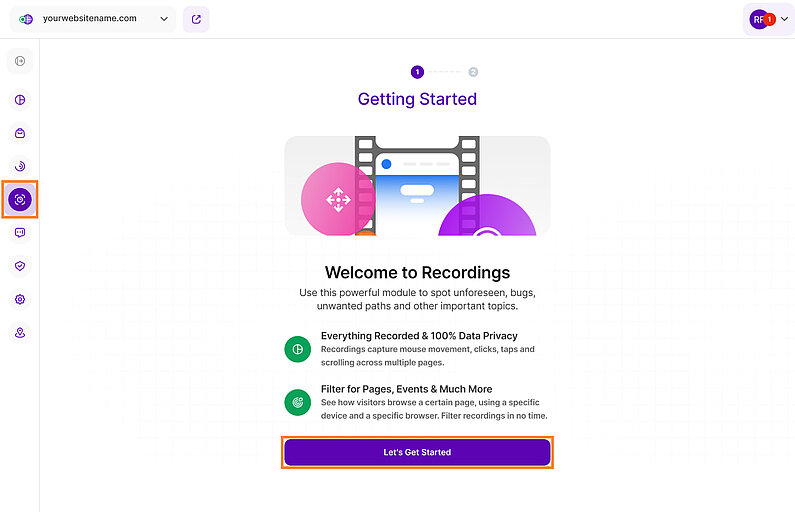Click the Getting Started heading
This screenshot has width=795, height=512.
tap(417, 99)
